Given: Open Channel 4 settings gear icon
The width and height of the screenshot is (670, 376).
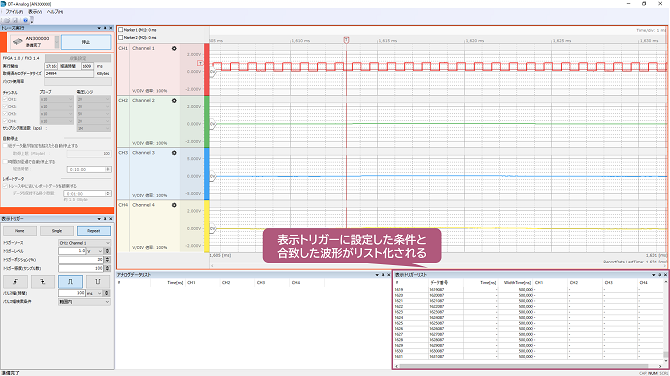Looking at the screenshot, I should [x=174, y=205].
